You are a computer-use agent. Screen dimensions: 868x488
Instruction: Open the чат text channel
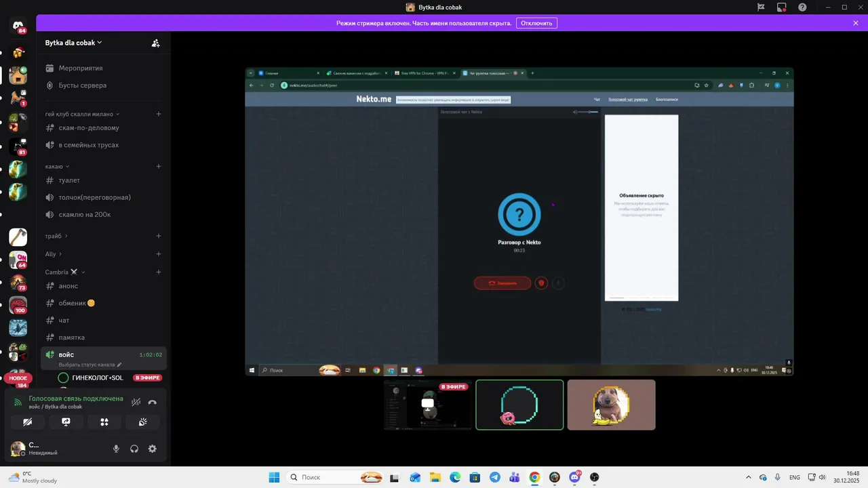104,321
